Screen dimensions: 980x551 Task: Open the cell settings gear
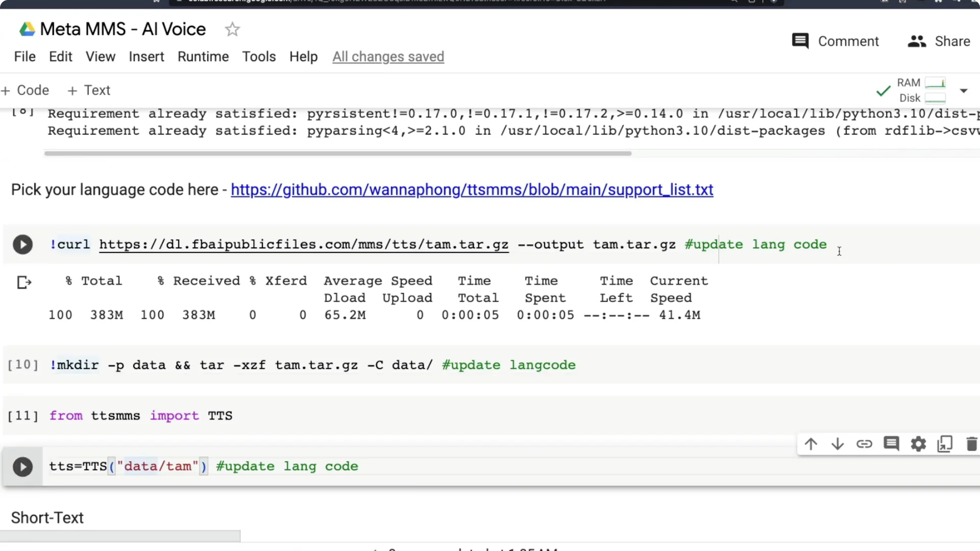[x=918, y=444]
